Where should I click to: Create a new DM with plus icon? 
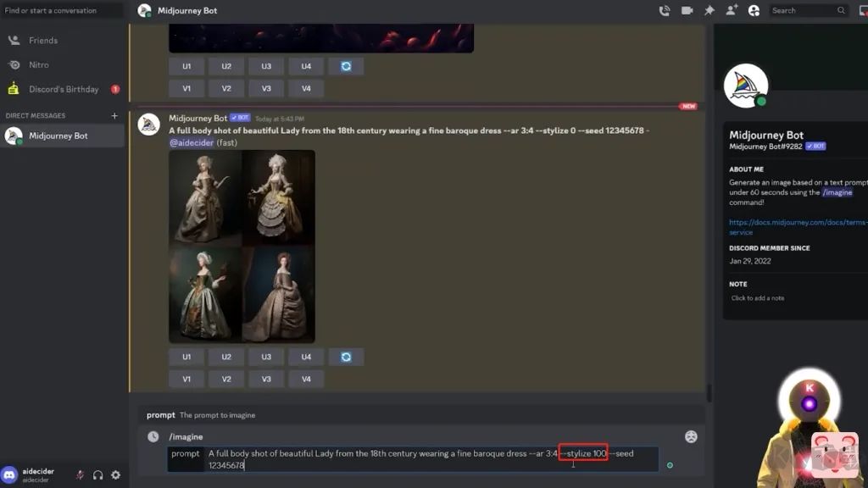pos(114,115)
